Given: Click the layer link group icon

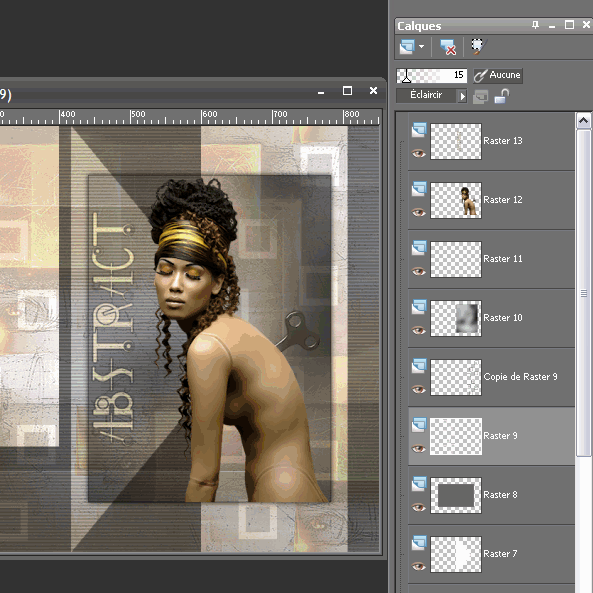Looking at the screenshot, I should [x=480, y=96].
